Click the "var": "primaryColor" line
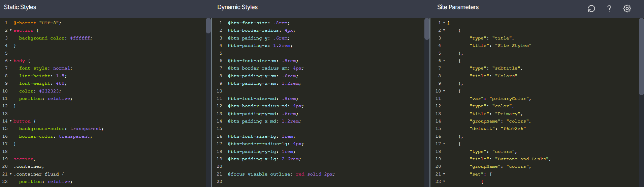 click(x=501, y=99)
